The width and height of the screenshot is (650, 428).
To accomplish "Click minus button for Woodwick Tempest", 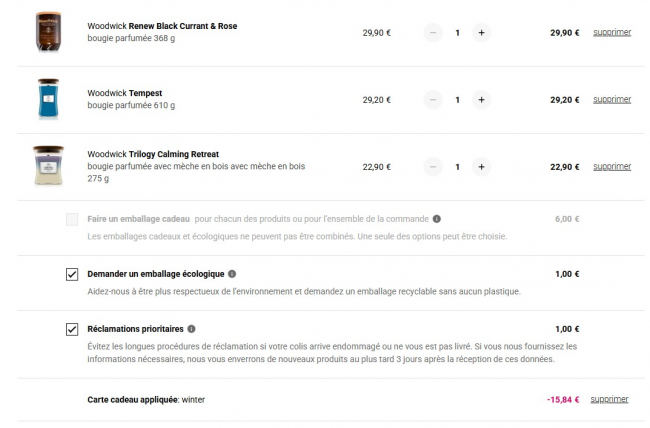I will click(433, 100).
